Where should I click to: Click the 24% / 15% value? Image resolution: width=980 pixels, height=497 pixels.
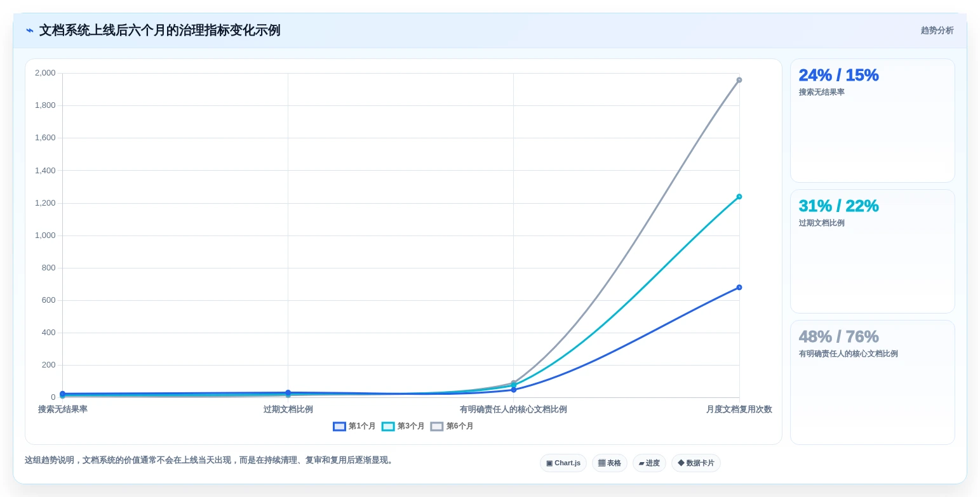tap(838, 75)
